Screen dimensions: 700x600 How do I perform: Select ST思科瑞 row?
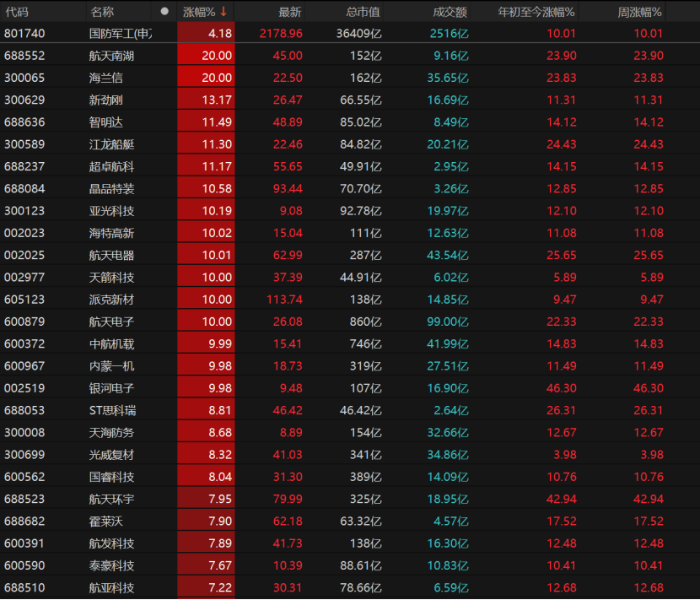point(350,410)
